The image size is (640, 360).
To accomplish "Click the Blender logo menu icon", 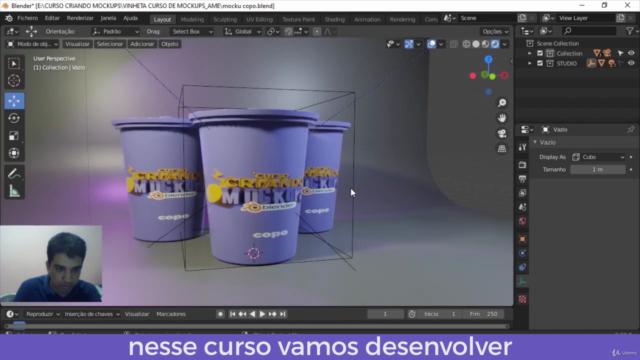I will (9, 18).
